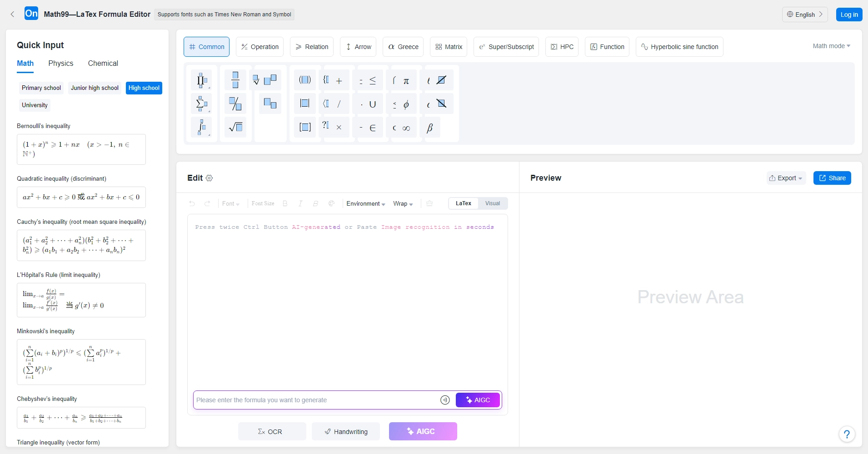Click the undo arrow in editor toolbar
This screenshot has width=868, height=454.
pos(192,203)
